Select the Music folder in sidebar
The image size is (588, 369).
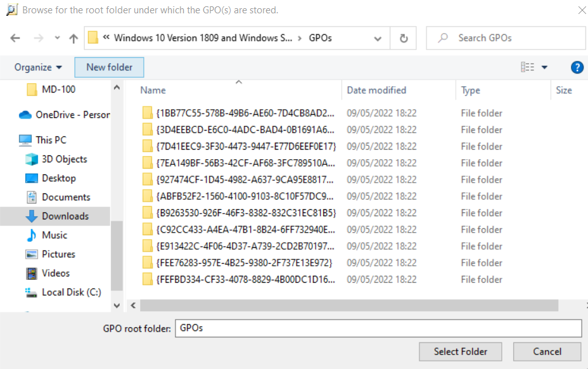pyautogui.click(x=54, y=235)
